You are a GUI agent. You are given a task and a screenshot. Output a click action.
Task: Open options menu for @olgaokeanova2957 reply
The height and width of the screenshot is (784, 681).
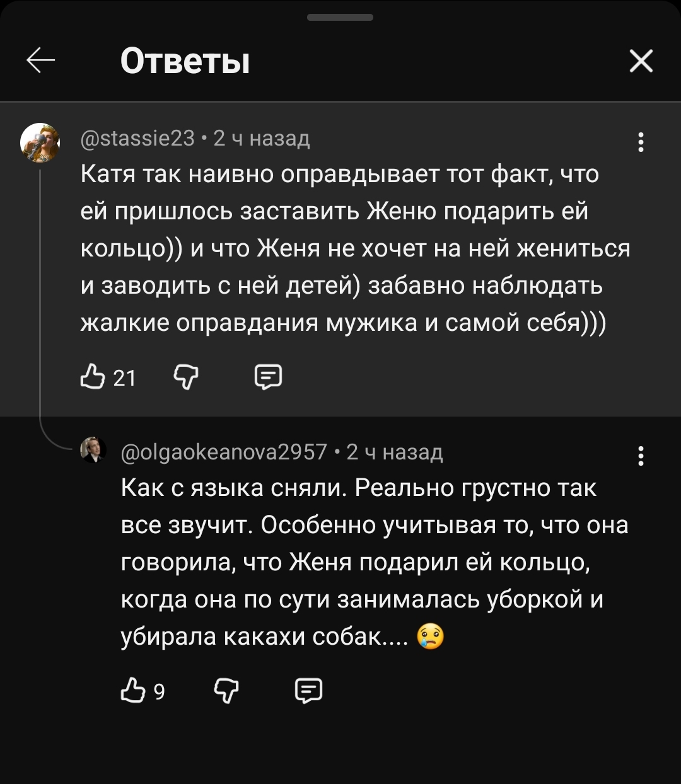click(641, 456)
